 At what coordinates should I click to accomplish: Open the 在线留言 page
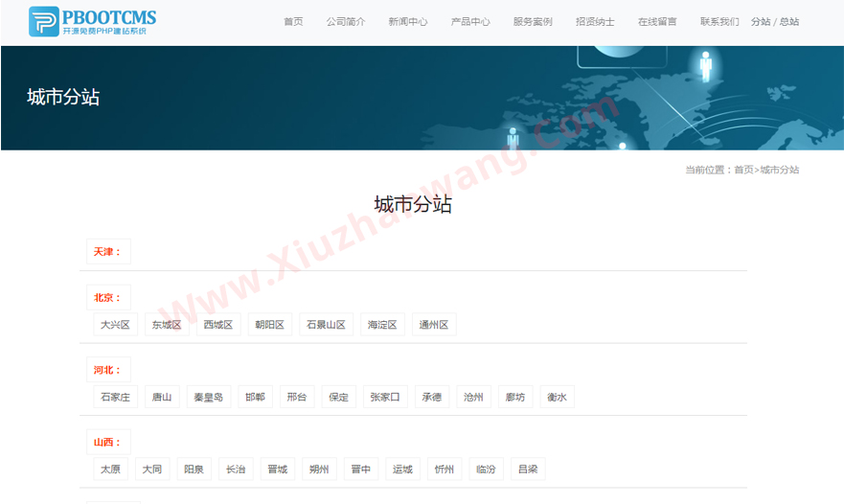point(657,22)
